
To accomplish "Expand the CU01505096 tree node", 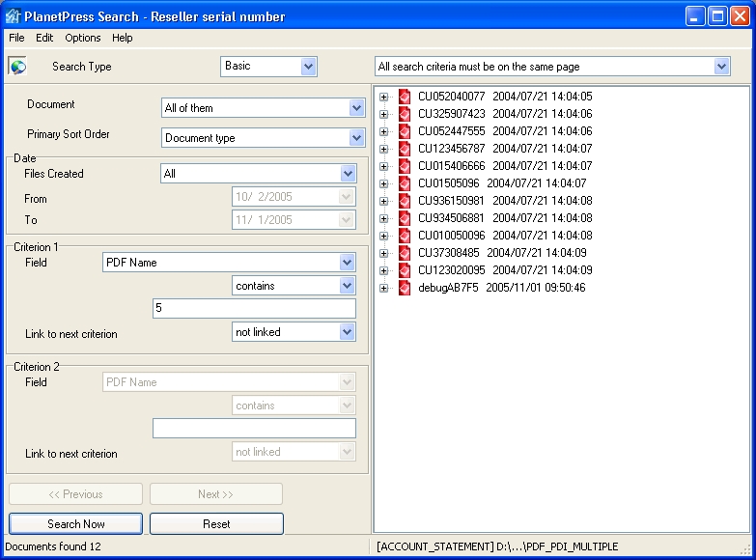I will 383,183.
